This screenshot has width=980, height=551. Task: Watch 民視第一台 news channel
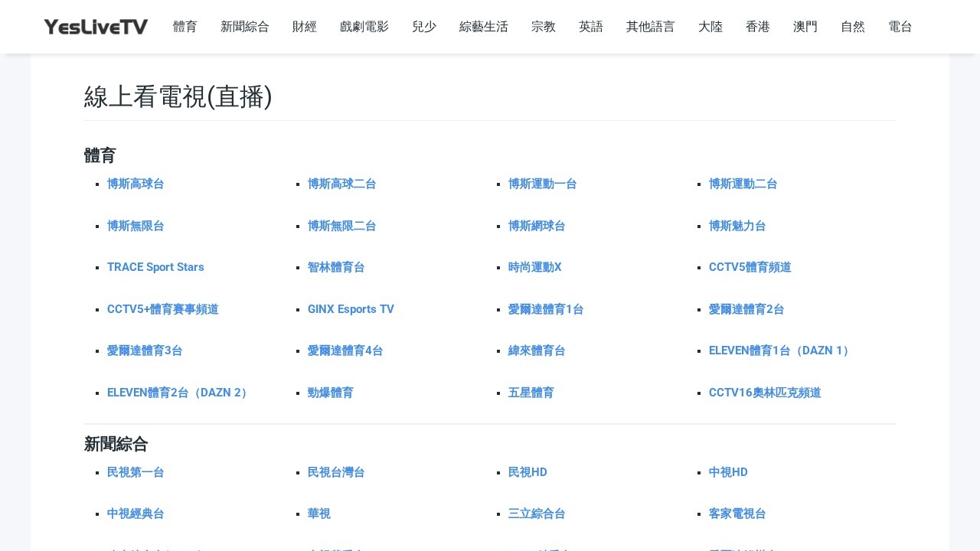pos(136,472)
